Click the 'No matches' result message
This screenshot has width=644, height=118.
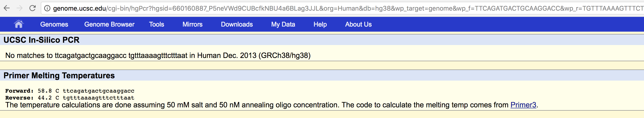[158, 55]
